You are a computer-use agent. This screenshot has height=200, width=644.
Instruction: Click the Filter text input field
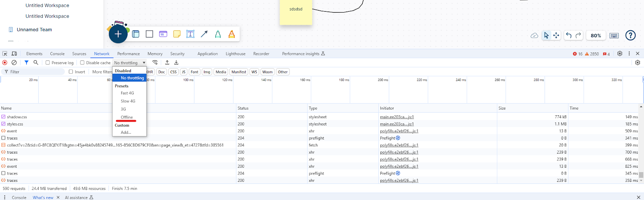[x=36, y=72]
